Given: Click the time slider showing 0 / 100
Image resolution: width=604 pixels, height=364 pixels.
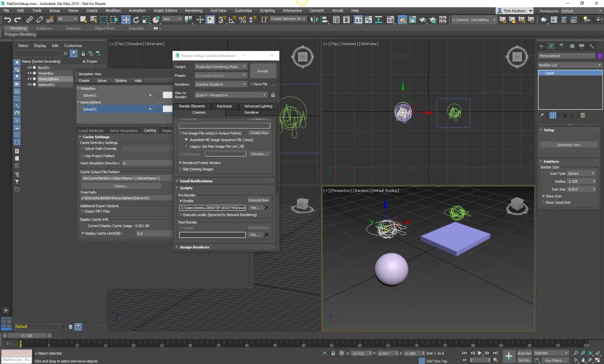Looking at the screenshot, I should click(x=27, y=336).
